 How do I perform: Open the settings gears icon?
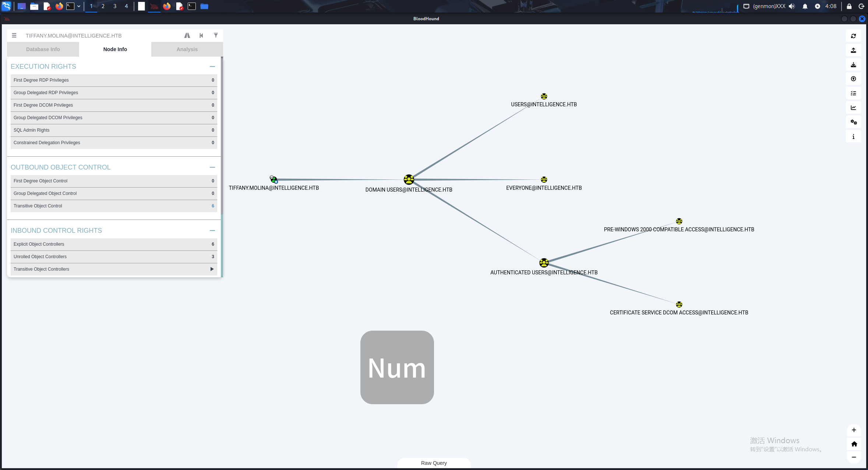[x=853, y=122]
